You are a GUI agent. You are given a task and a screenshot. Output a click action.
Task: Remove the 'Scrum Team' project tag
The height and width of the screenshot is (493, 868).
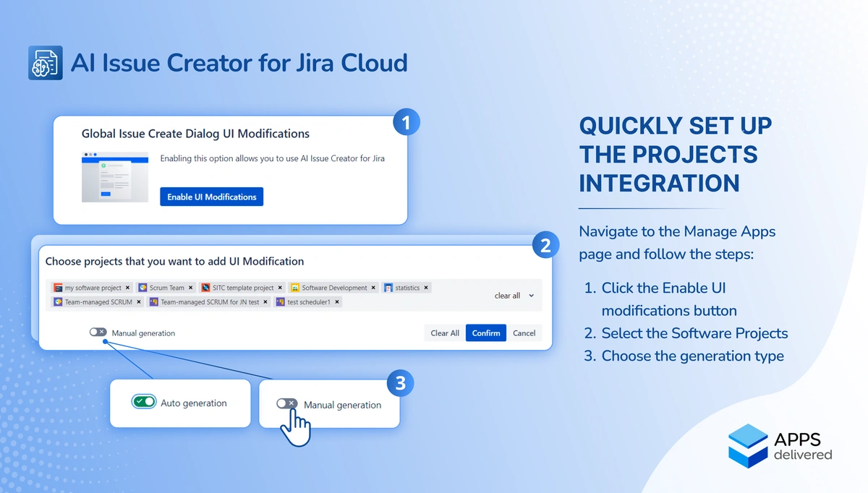click(191, 288)
